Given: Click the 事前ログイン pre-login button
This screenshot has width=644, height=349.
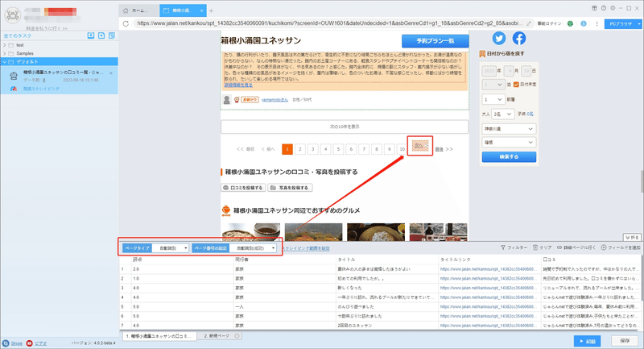Looking at the screenshot, I should click(549, 24).
